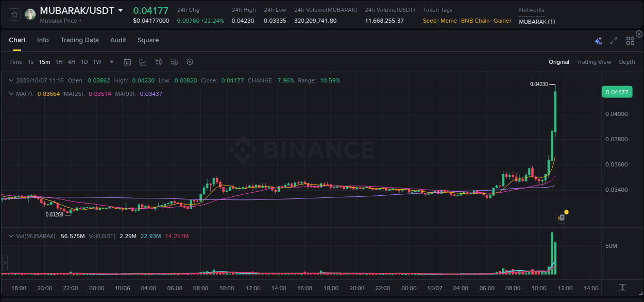Switch to the Trading Data tab
The height and width of the screenshot is (302, 644).
click(x=79, y=40)
